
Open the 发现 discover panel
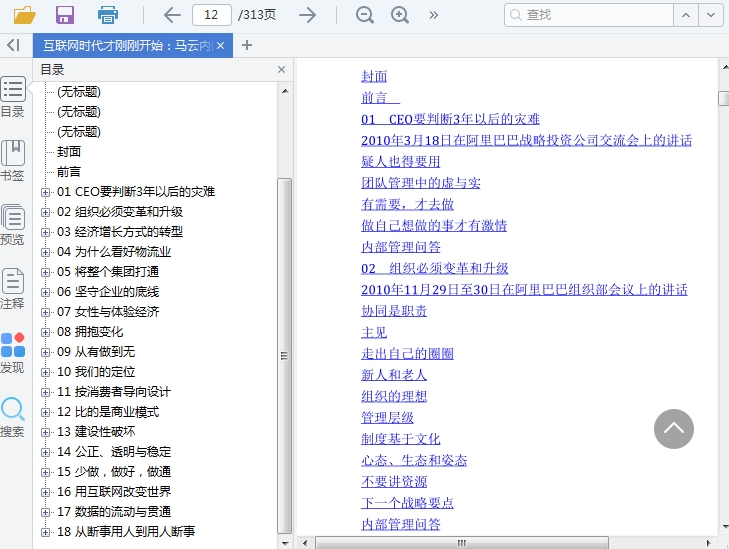(x=13, y=353)
